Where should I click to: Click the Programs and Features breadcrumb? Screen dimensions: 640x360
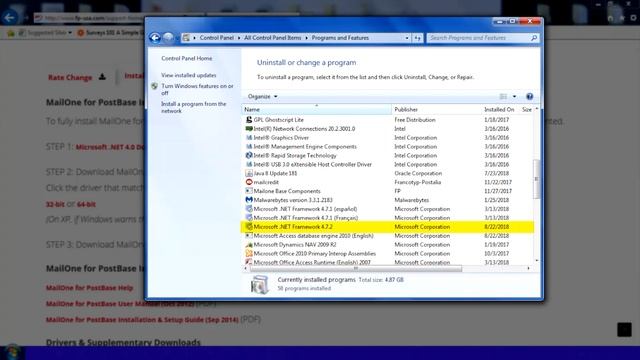340,38
